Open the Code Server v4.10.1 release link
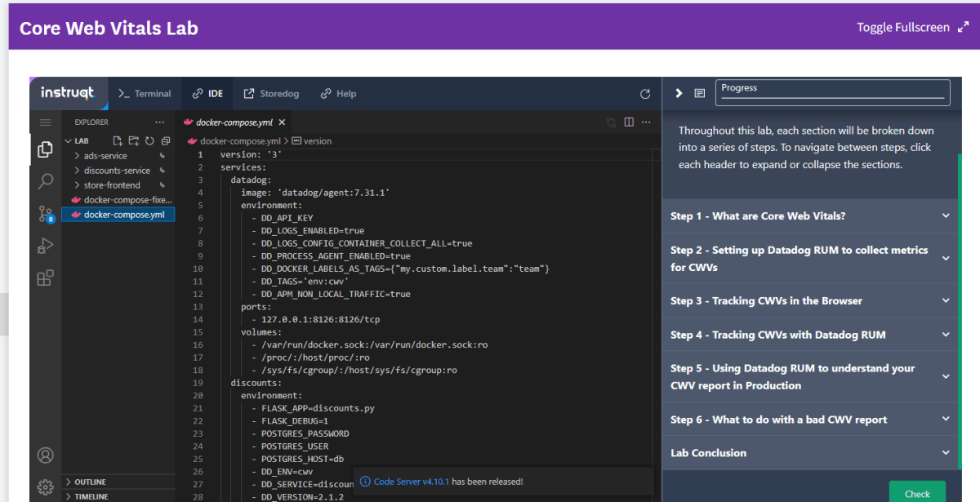 412,482
